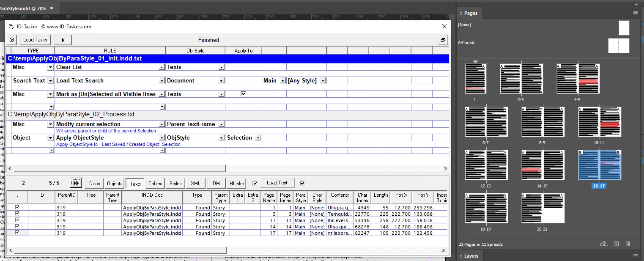Select the [None] parent page thumbnail
The image size is (644, 261).
coord(624,28)
